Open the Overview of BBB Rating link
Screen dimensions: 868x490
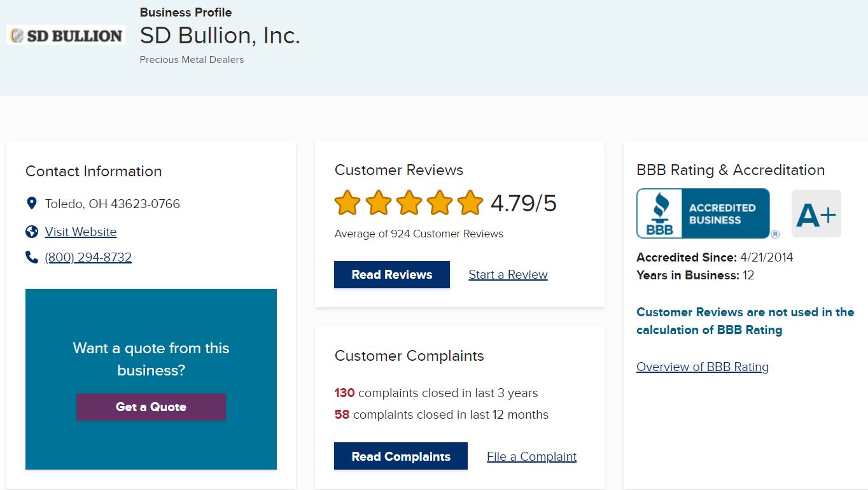pos(703,367)
